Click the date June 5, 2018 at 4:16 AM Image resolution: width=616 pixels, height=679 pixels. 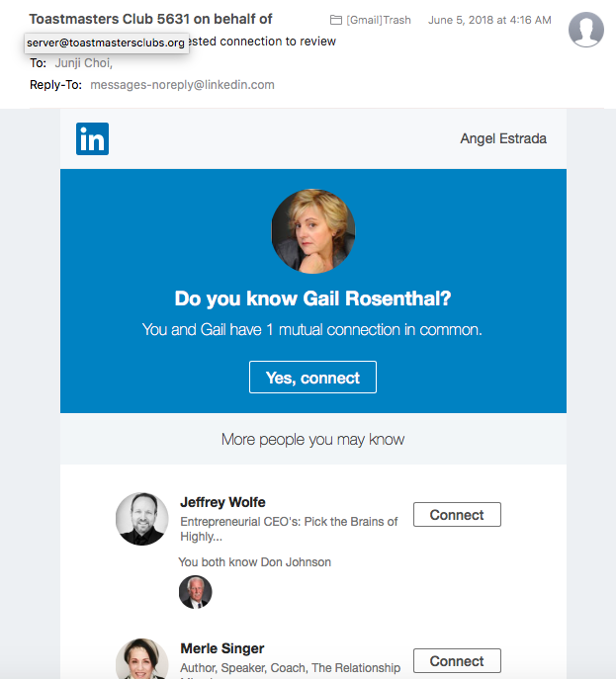tap(489, 20)
